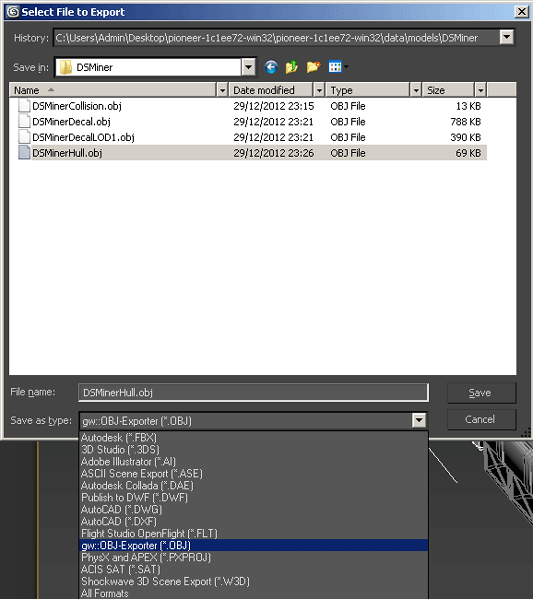533x599 pixels.
Task: Go back to the last folder visited
Action: tap(271, 67)
